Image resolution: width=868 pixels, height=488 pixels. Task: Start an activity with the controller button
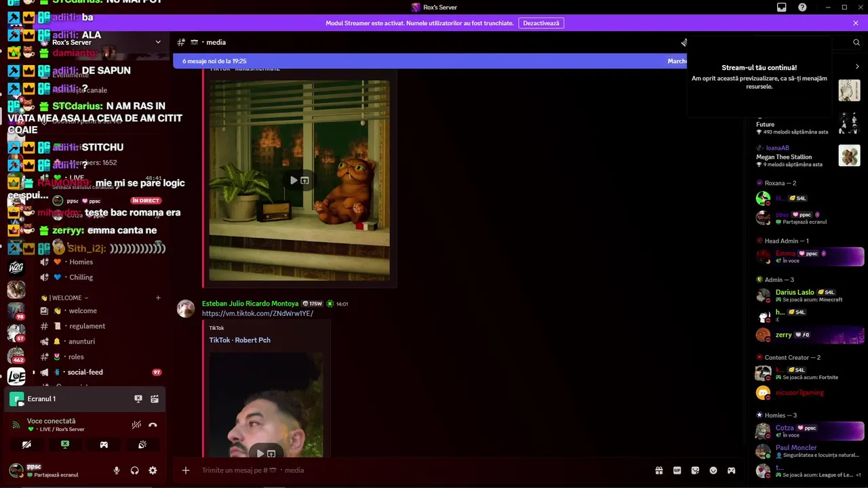104,445
